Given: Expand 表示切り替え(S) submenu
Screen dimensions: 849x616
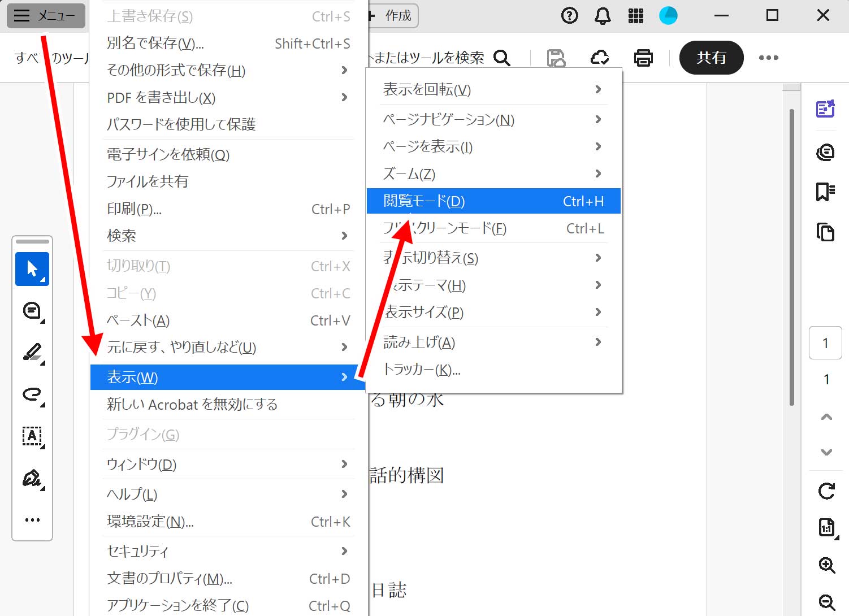Looking at the screenshot, I should pos(493,258).
